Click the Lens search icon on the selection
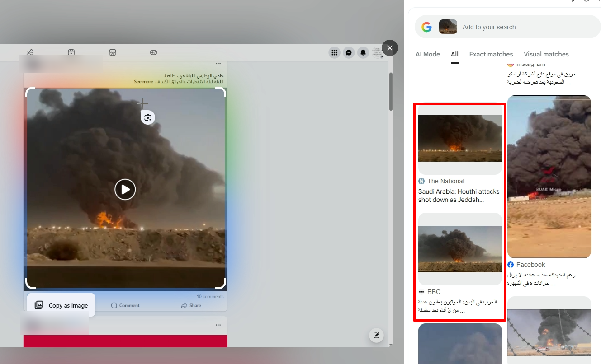601x364 pixels. click(148, 118)
